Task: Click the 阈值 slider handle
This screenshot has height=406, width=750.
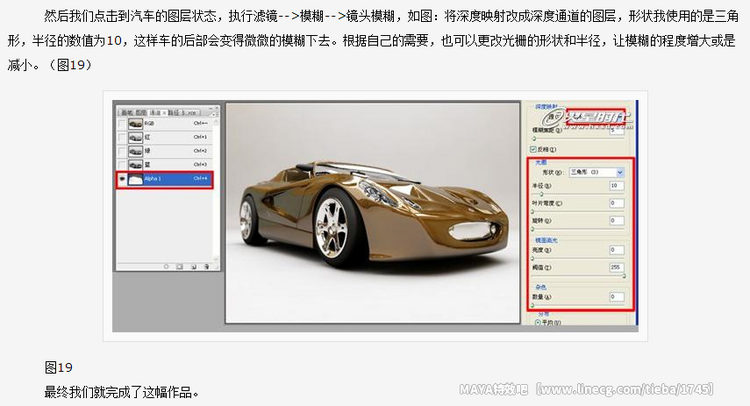Action: (x=624, y=276)
